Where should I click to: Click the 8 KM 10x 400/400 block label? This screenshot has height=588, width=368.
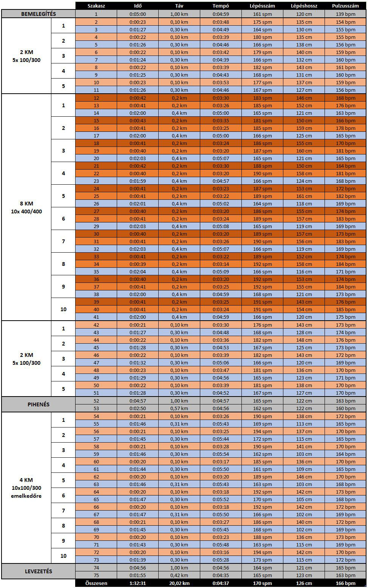(x=26, y=207)
